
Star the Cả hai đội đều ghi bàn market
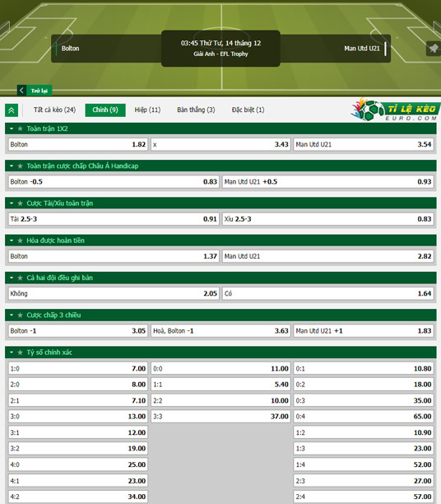[21, 278]
